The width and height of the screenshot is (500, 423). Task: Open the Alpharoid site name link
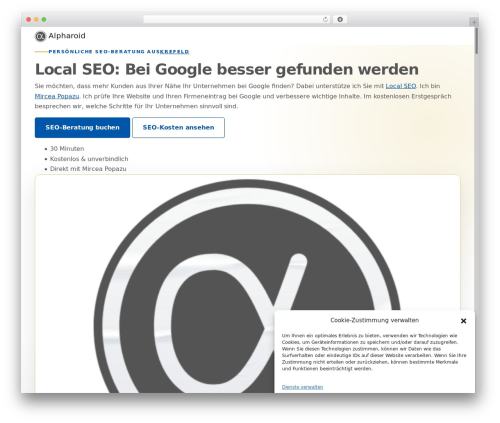[x=67, y=36]
